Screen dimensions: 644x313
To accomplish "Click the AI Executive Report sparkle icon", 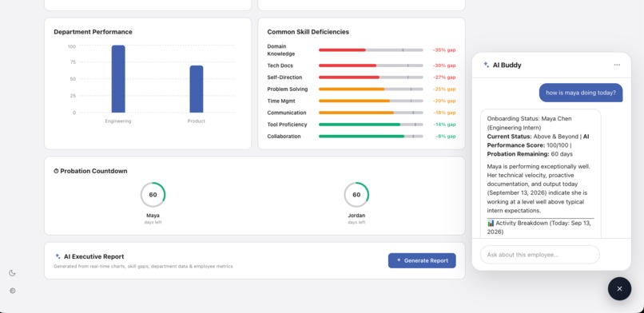I will 58,256.
